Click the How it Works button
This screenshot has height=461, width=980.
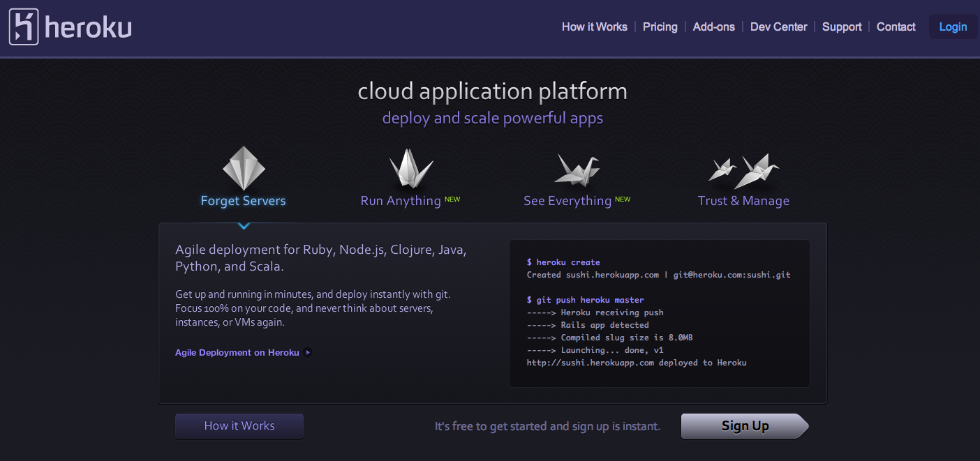pos(239,425)
